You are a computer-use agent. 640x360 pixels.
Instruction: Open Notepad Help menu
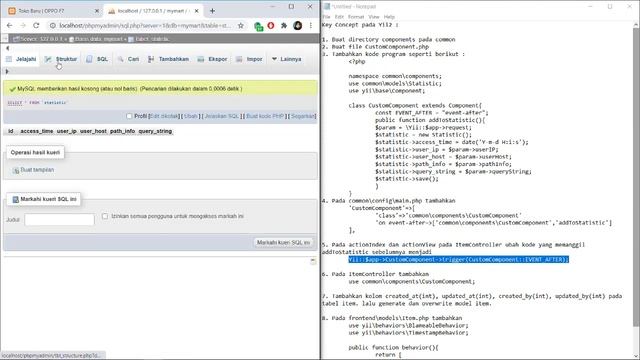point(389,17)
